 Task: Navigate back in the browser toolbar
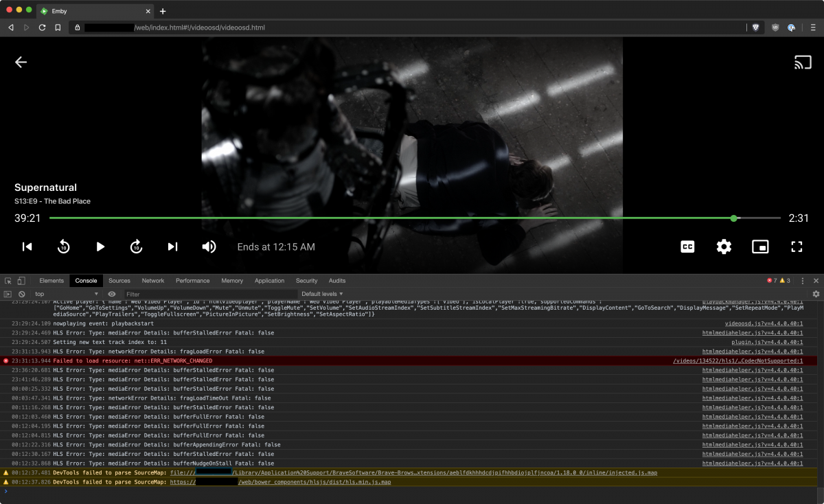10,27
